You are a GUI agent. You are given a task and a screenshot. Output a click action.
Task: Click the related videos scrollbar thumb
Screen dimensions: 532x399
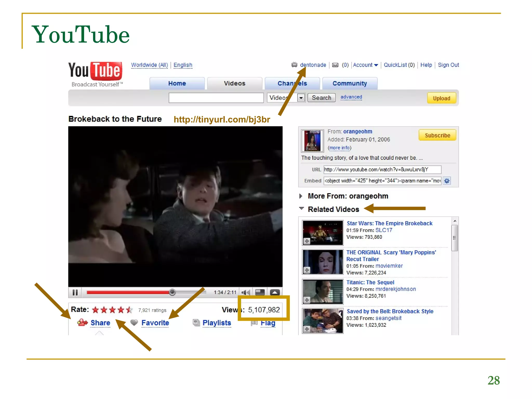[455, 238]
